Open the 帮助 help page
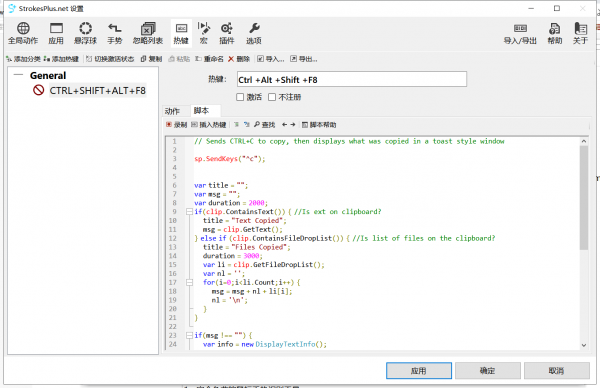 554,33
